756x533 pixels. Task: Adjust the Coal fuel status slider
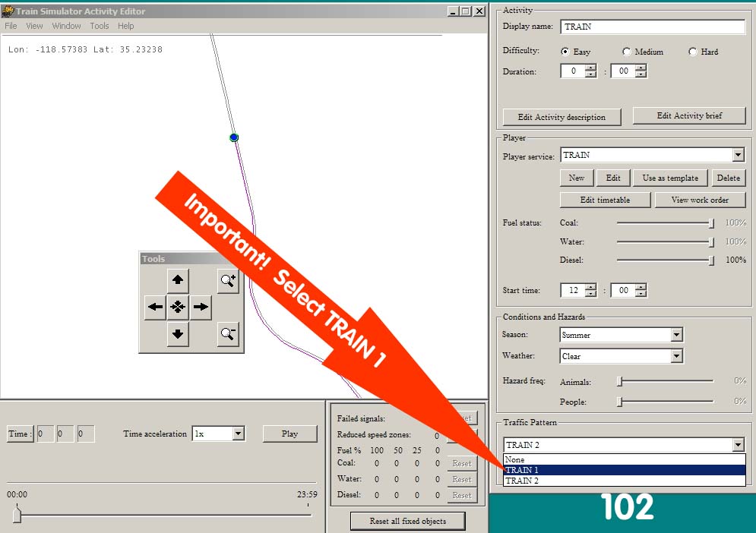pyautogui.click(x=711, y=223)
